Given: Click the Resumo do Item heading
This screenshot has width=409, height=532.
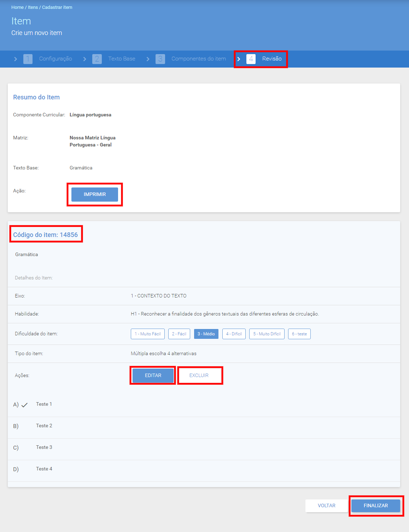Looking at the screenshot, I should (36, 97).
